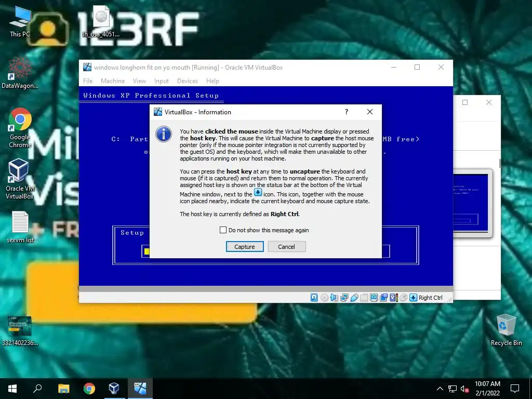
Task: Click the display settings status icon
Action: (x=374, y=298)
